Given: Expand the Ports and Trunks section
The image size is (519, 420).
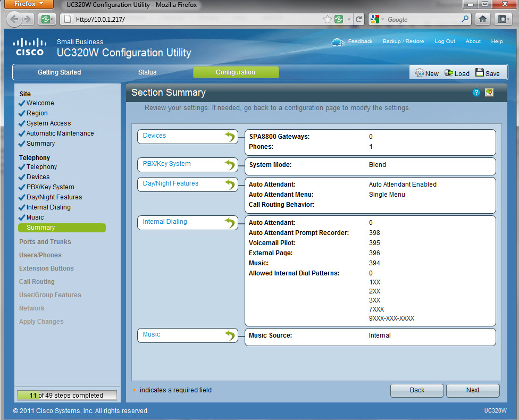Looking at the screenshot, I should click(45, 242).
